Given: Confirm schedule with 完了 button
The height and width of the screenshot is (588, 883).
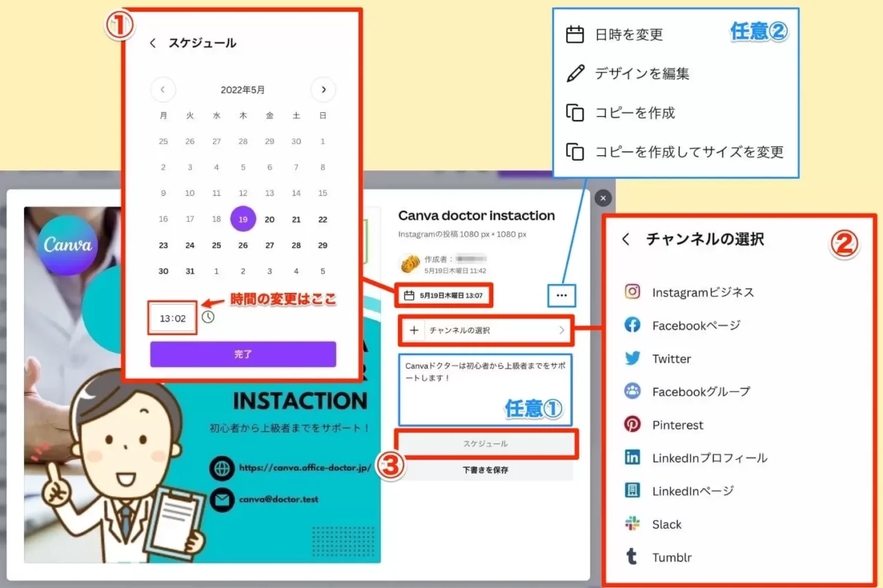Looking at the screenshot, I should 243,354.
